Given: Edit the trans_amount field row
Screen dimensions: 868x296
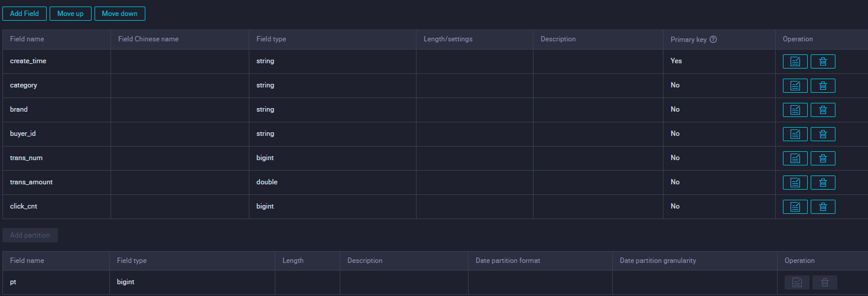Looking at the screenshot, I should 795,183.
